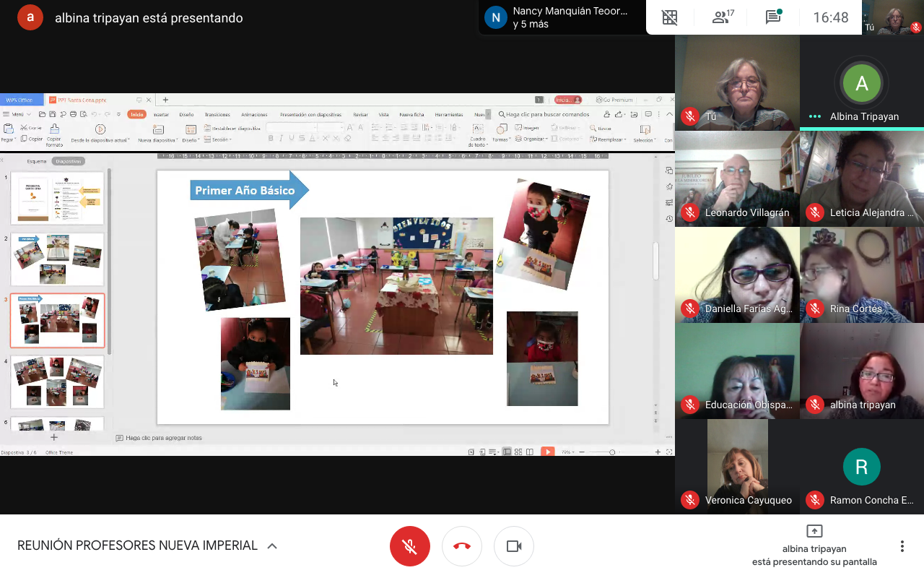
Task: Unmute microphone with red mic button
Action: coord(409,546)
